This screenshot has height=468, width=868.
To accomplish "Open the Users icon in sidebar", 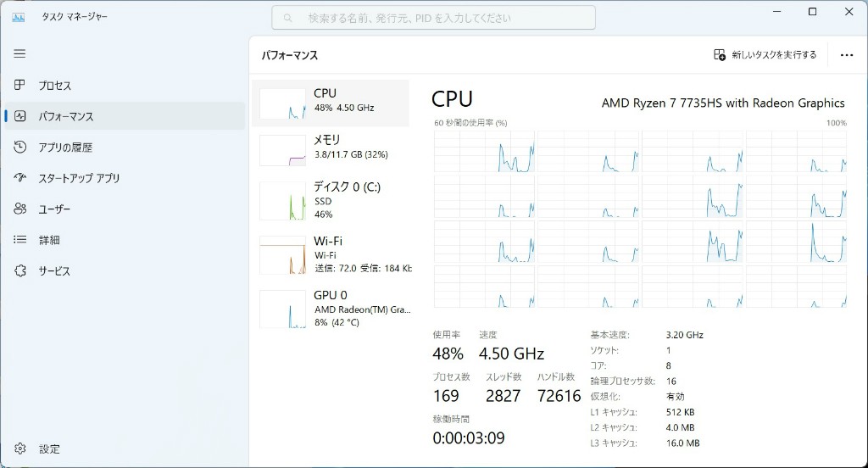I will (x=20, y=209).
